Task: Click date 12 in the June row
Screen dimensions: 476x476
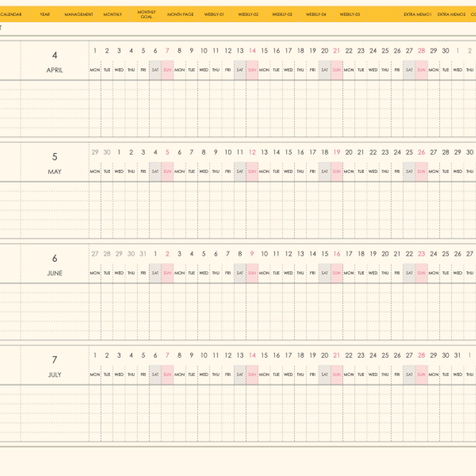Action: (288, 254)
